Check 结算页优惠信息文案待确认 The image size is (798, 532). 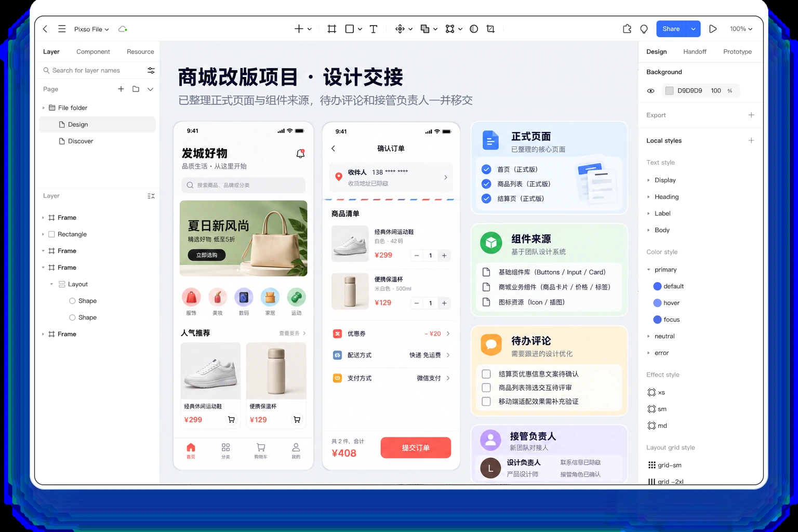point(486,374)
